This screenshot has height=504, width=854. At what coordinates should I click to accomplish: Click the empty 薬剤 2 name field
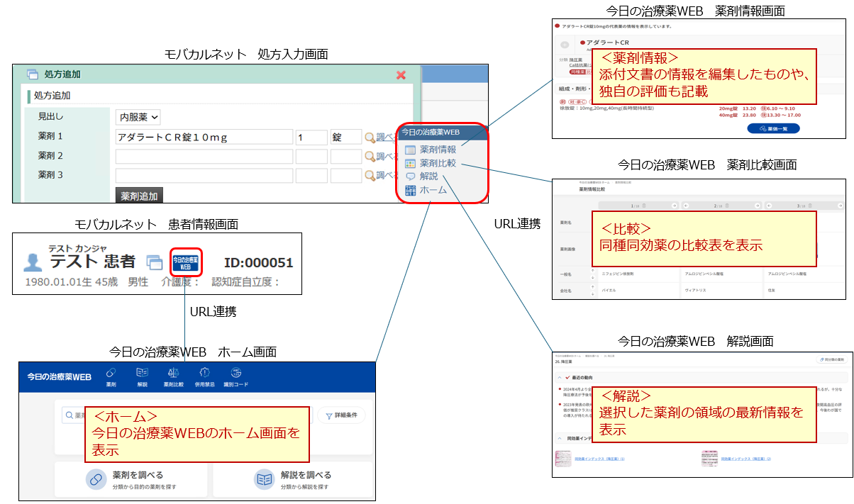coord(204,157)
